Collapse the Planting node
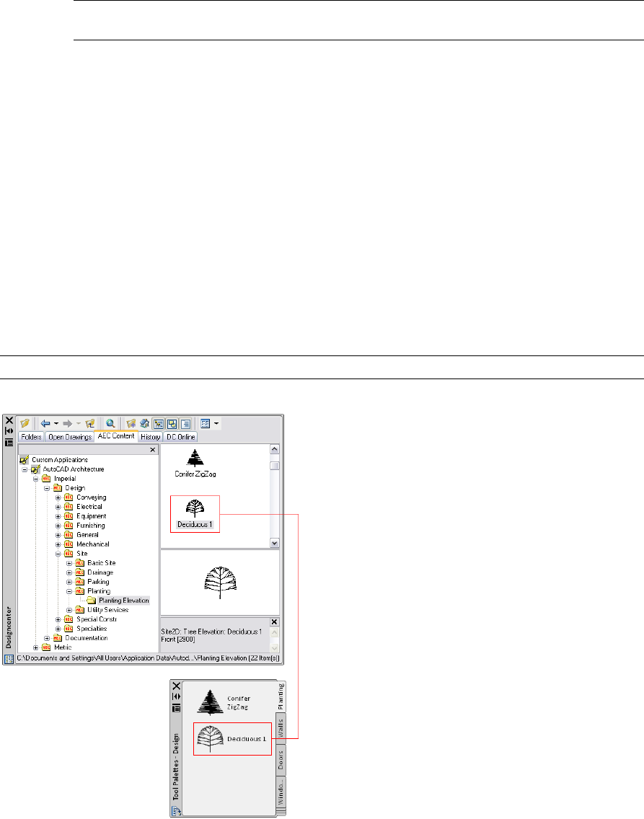This screenshot has height=819, width=644. [69, 591]
